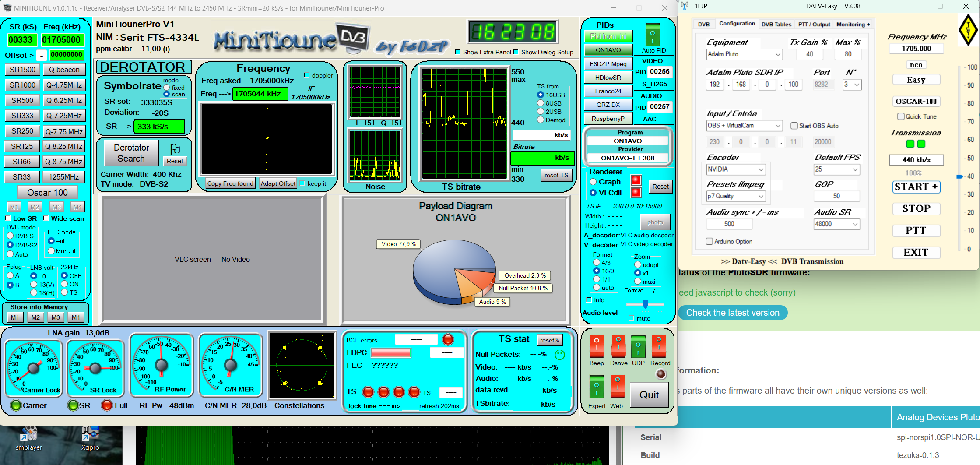This screenshot has width=980, height=465.
Task: Open the Monitoring + tab
Action: (853, 25)
